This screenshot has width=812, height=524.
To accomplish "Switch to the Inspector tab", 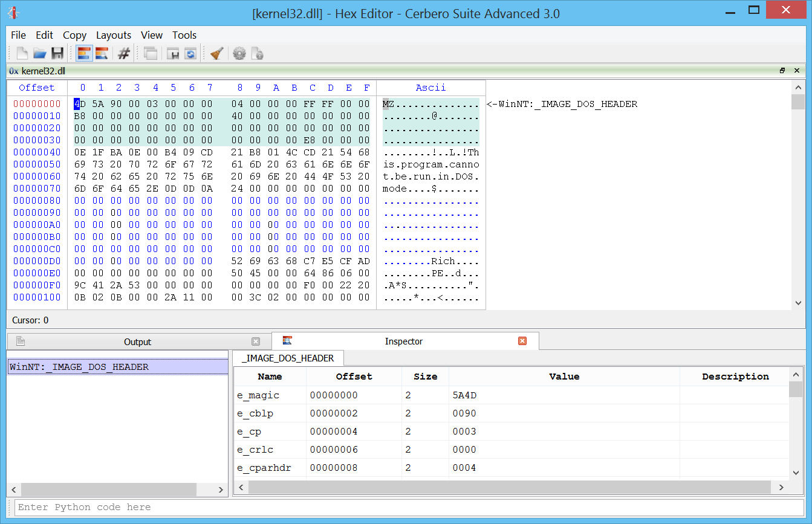I will pos(404,341).
